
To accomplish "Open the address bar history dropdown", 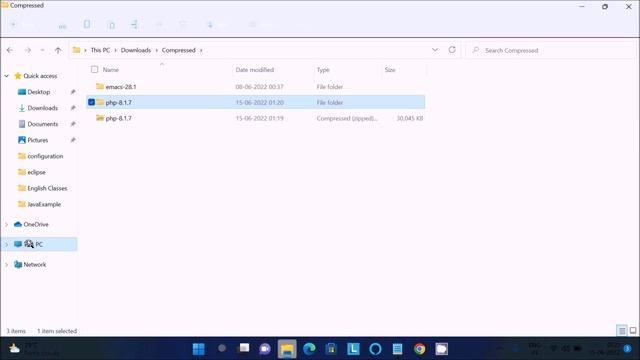I will [x=435, y=50].
